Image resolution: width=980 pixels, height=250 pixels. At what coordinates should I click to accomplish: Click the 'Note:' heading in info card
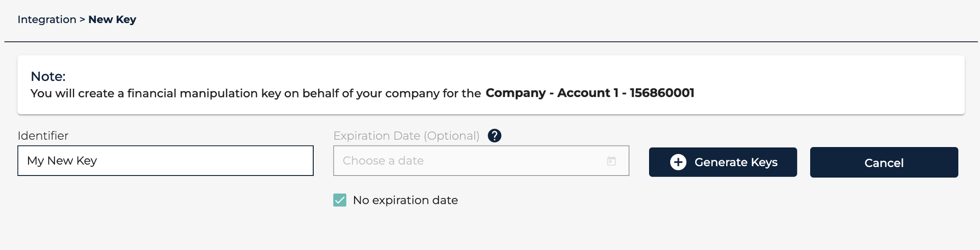pyautogui.click(x=48, y=76)
